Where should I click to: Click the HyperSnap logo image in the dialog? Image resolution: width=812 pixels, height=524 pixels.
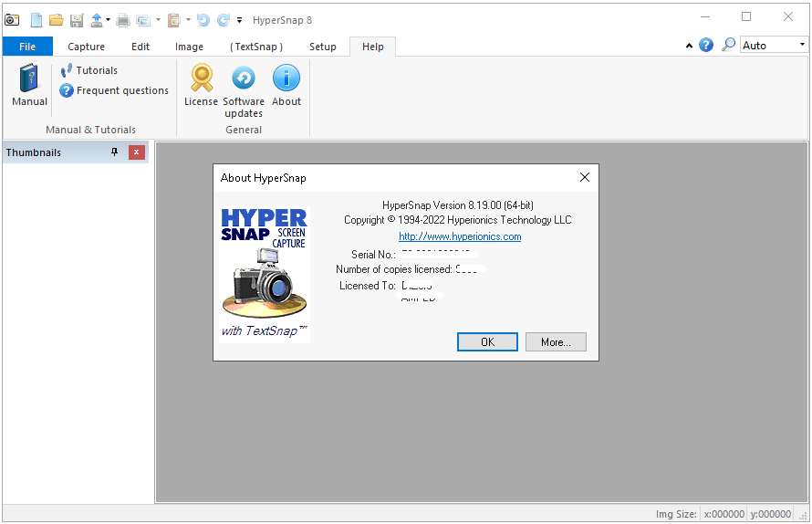[x=264, y=274]
